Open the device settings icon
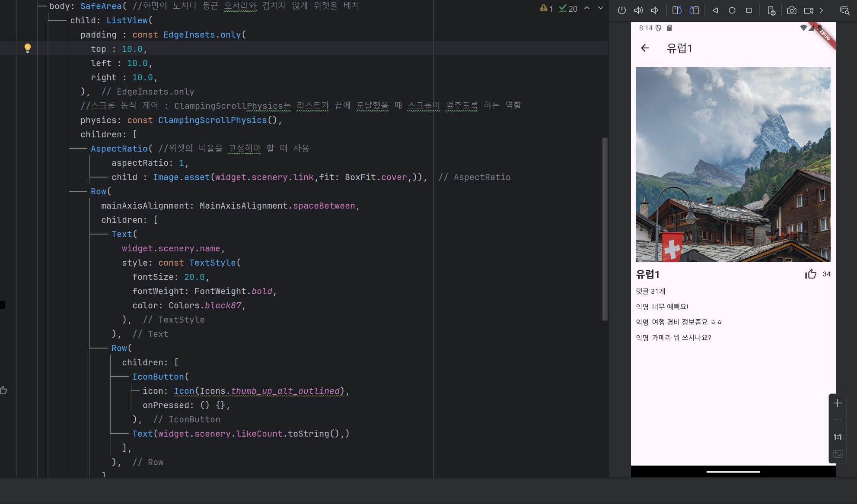This screenshot has height=504, width=857. (771, 10)
